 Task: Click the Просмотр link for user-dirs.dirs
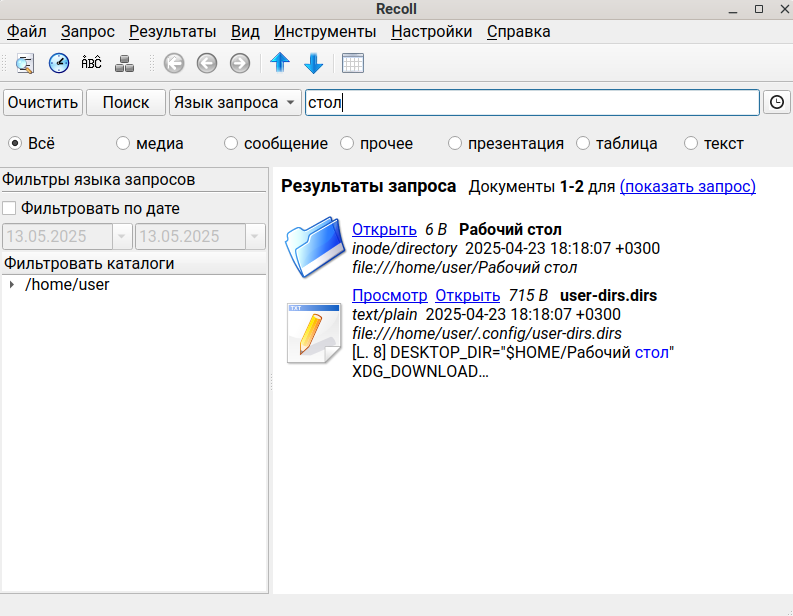click(x=389, y=295)
